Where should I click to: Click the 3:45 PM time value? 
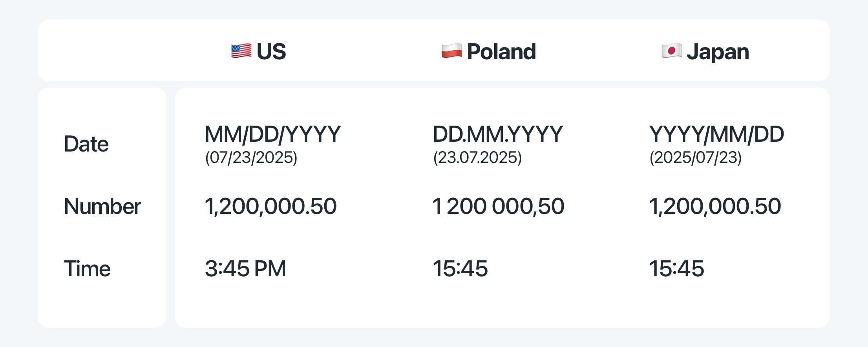coord(246,268)
